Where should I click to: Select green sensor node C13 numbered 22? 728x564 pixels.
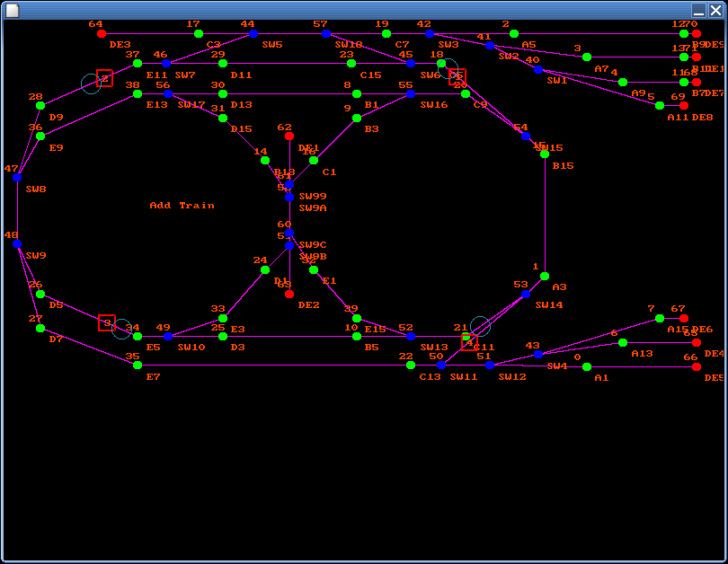pyautogui.click(x=411, y=366)
